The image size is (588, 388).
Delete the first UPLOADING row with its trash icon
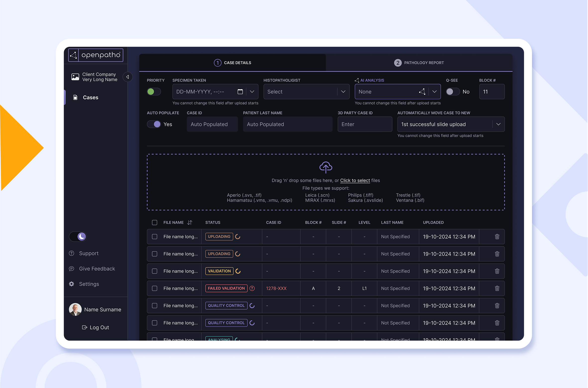coord(497,237)
